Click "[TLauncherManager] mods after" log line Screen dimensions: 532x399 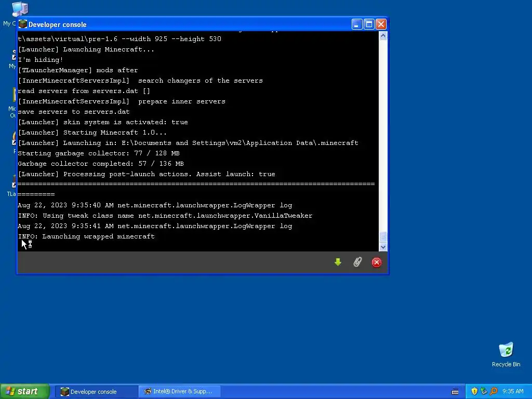tap(78, 70)
